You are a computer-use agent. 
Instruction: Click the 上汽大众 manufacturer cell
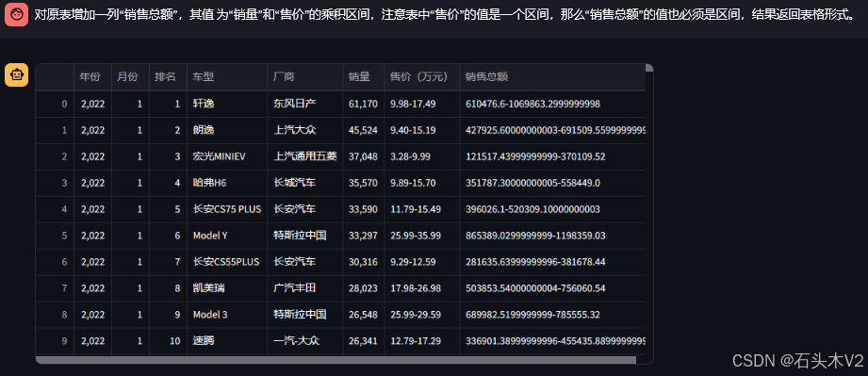coord(305,130)
